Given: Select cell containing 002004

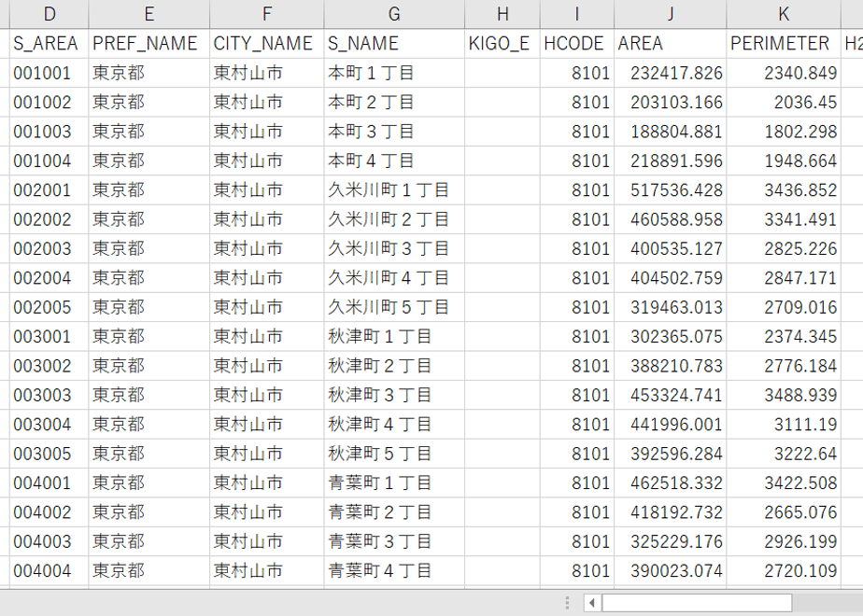Looking at the screenshot, I should point(49,278).
